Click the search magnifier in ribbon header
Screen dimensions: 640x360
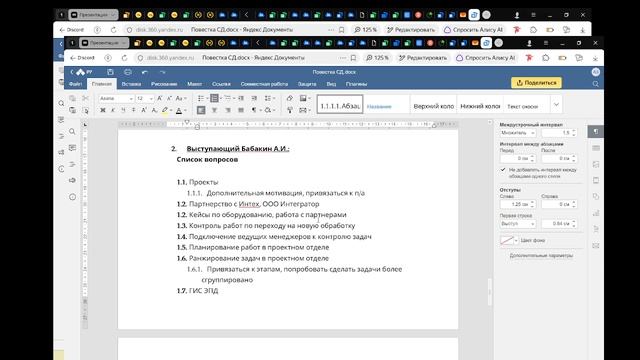pos(596,84)
